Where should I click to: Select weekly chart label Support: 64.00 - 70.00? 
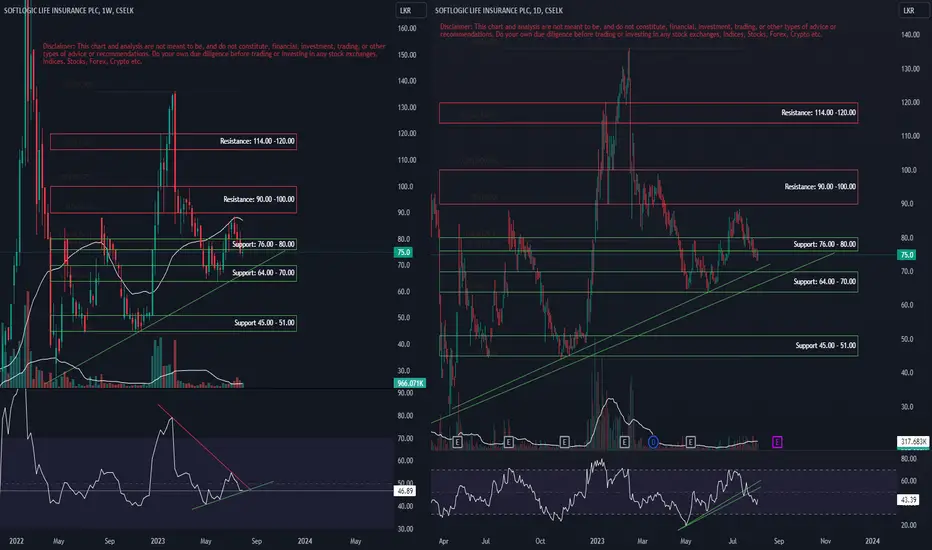coord(263,273)
